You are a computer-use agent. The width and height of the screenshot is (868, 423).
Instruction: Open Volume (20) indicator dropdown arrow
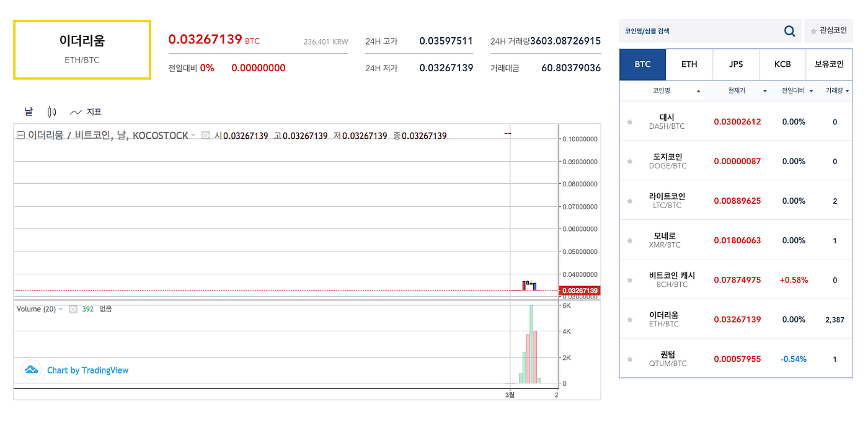click(x=61, y=309)
